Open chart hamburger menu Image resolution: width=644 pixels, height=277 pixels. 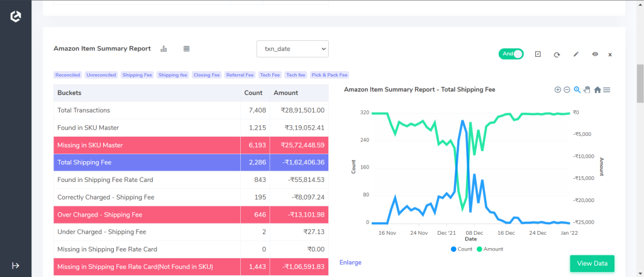tap(607, 89)
